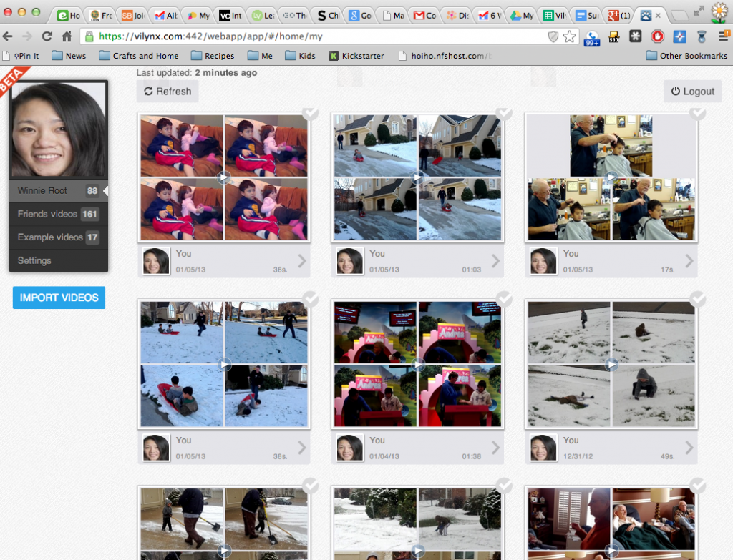Open Settings in the sidebar
The image size is (733, 560).
pos(59,260)
